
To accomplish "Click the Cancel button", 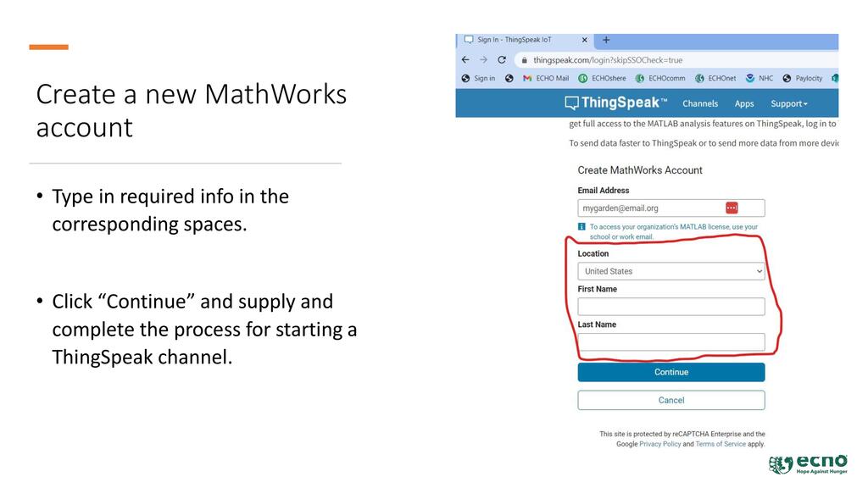I will [670, 400].
